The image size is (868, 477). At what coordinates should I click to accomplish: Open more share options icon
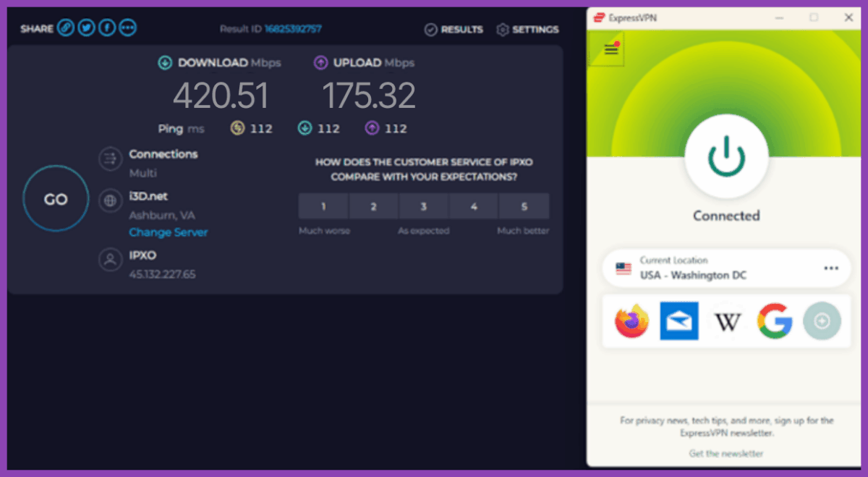[128, 28]
